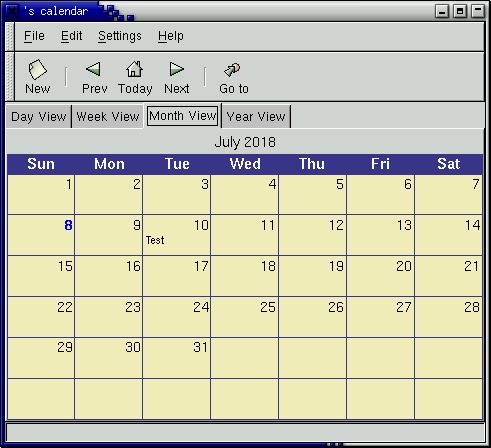Viewport: 491px width, 448px height.
Task: Select day 25 in the calendar
Action: click(245, 317)
